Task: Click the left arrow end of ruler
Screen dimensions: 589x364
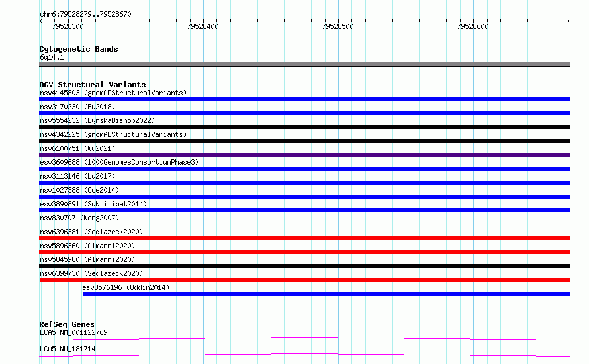Action: coord(41,21)
